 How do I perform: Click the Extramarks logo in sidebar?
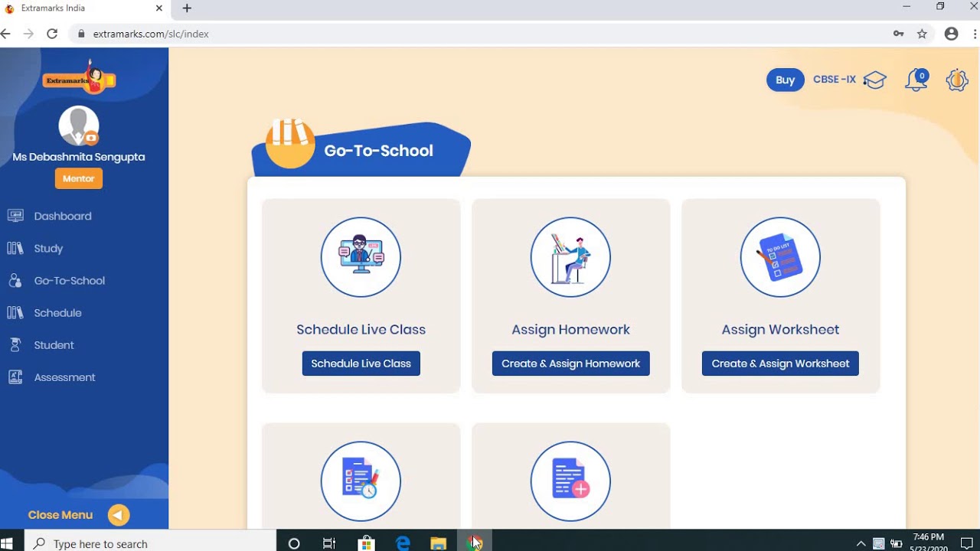80,77
